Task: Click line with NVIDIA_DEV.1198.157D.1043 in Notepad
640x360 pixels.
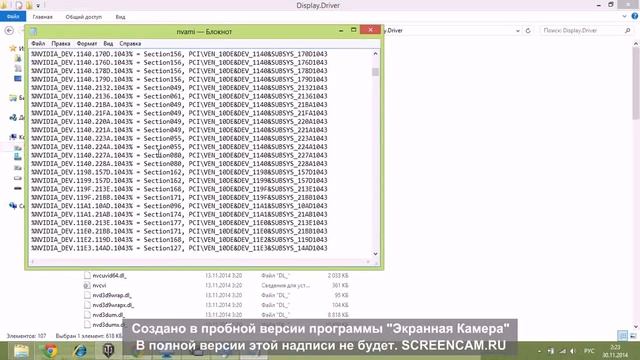Action: click(179, 172)
